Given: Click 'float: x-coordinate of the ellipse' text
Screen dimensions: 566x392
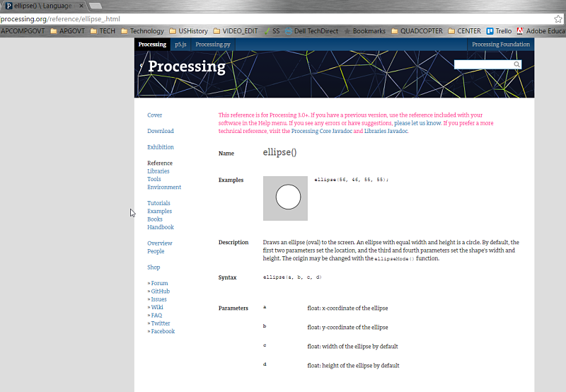Looking at the screenshot, I should [347, 309].
